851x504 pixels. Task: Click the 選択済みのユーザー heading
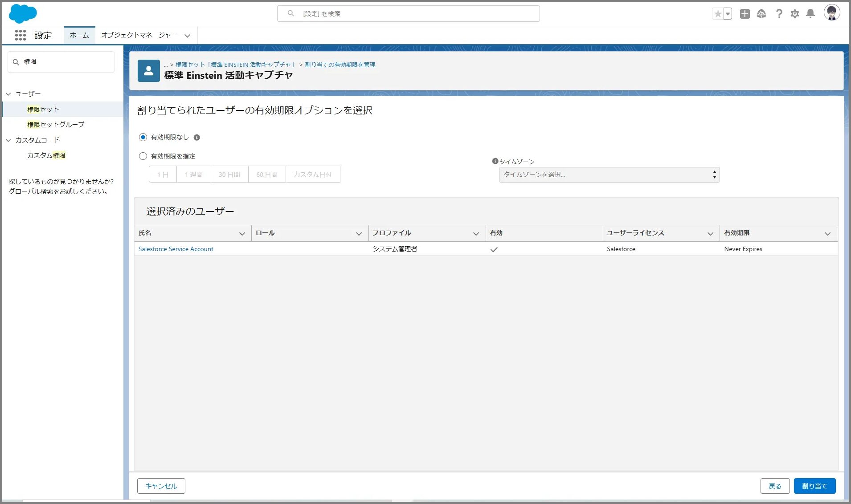pyautogui.click(x=190, y=211)
